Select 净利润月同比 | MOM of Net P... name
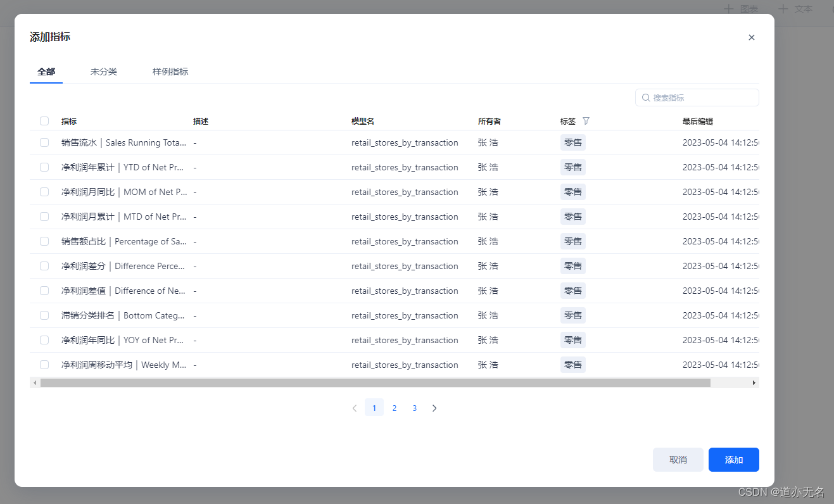Image resolution: width=834 pixels, height=504 pixels. pos(124,192)
